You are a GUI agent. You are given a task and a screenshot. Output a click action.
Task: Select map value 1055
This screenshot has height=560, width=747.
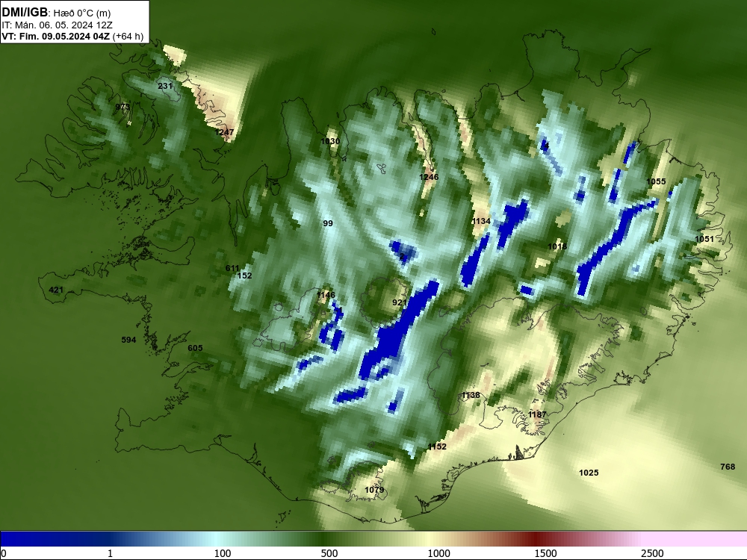click(656, 181)
